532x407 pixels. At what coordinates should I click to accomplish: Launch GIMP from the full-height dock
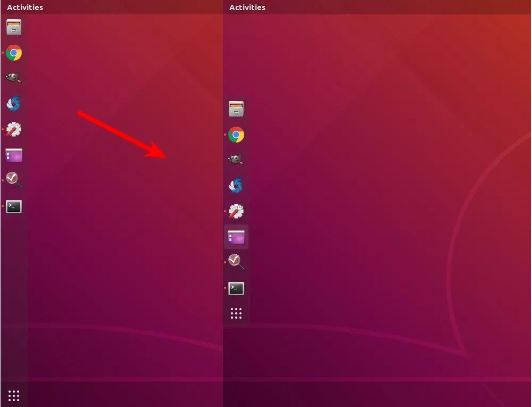pyautogui.click(x=14, y=78)
